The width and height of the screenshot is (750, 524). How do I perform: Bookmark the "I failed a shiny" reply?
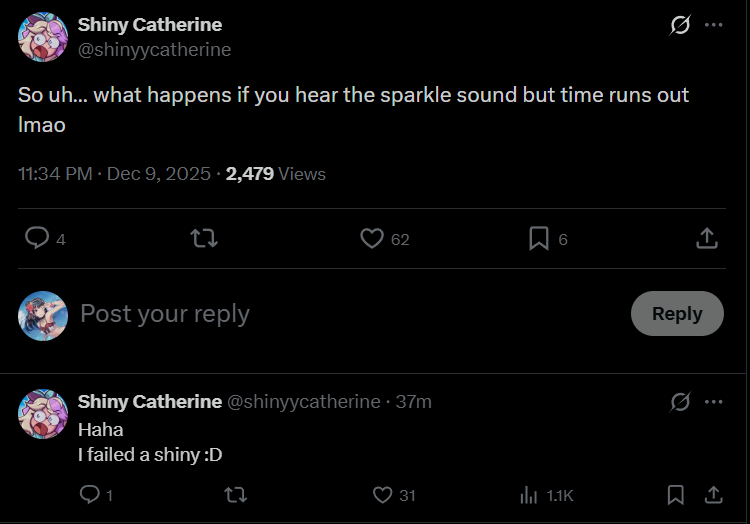[x=676, y=494]
